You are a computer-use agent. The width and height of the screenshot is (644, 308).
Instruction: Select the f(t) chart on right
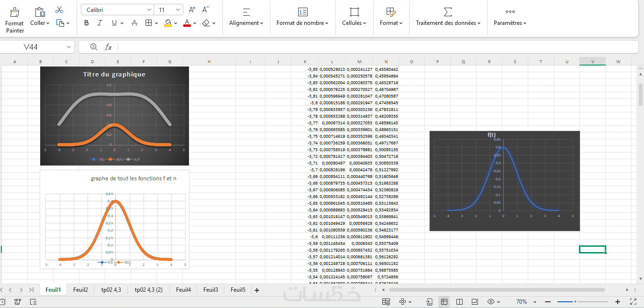pyautogui.click(x=504, y=181)
